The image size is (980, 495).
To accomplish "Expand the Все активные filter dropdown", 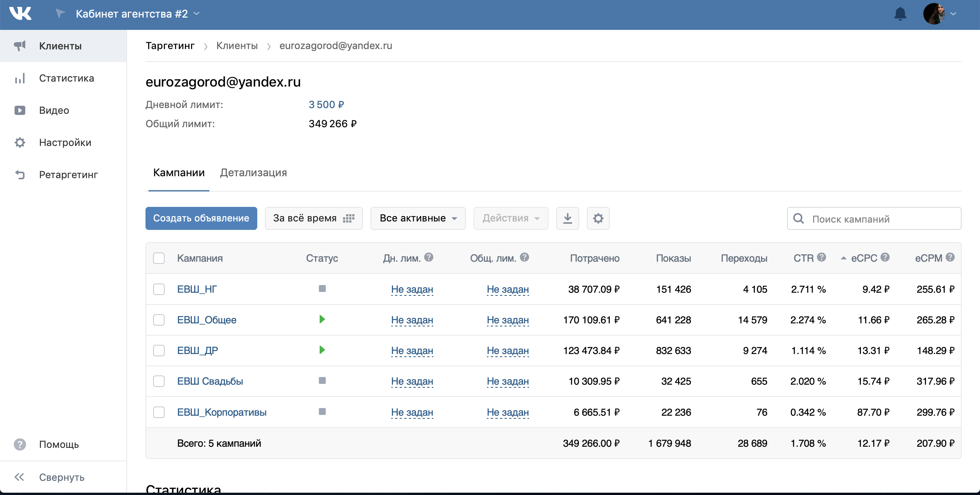I will pos(418,218).
